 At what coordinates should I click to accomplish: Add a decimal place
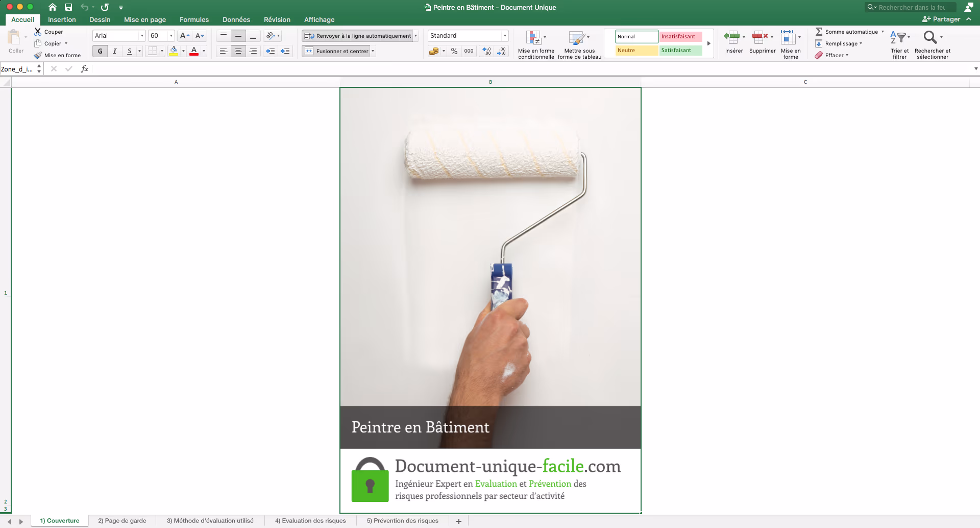pos(486,51)
